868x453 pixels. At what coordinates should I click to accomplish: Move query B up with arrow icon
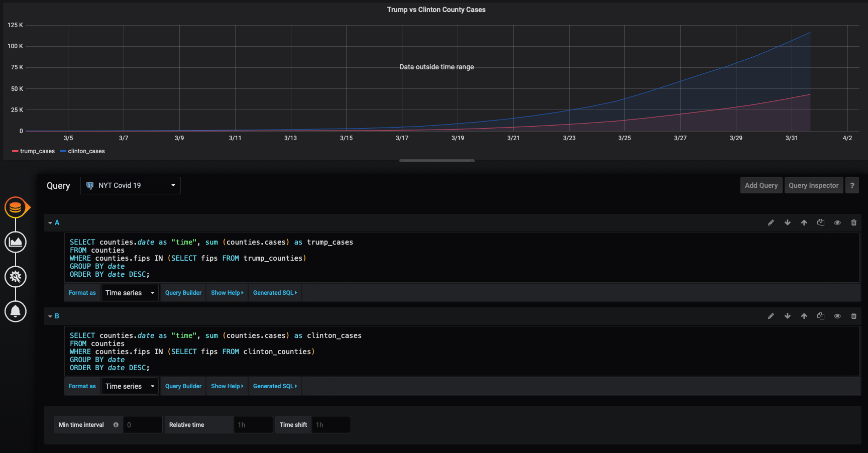pos(804,316)
